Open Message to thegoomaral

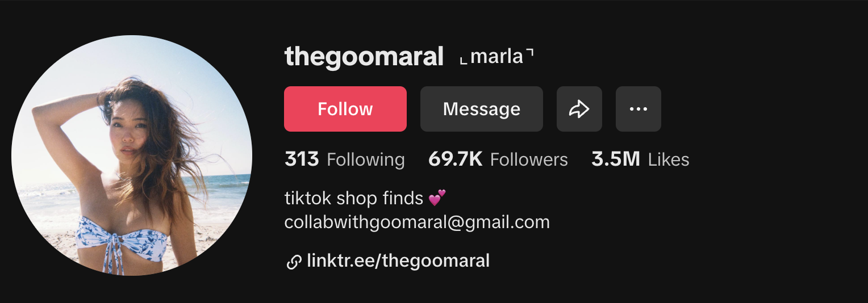coord(482,109)
